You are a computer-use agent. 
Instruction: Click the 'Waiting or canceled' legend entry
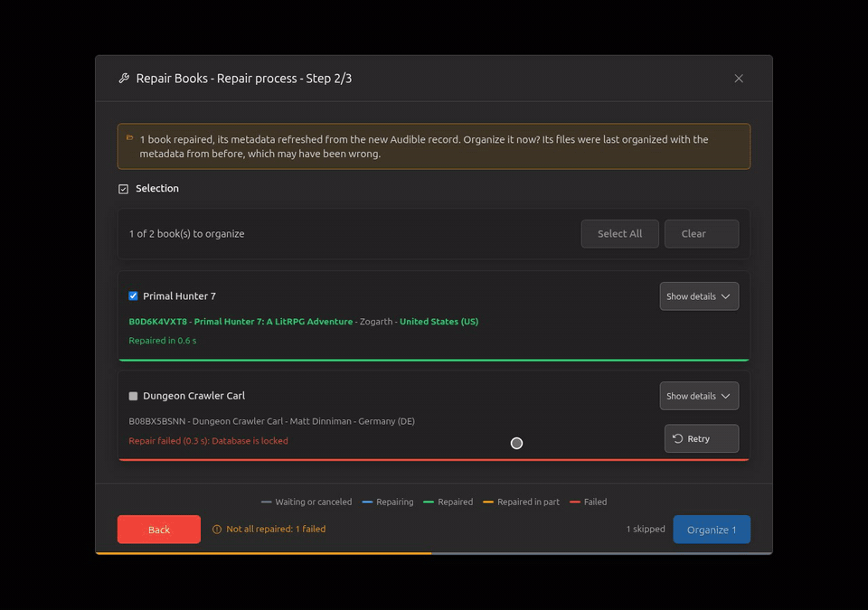pyautogui.click(x=307, y=502)
